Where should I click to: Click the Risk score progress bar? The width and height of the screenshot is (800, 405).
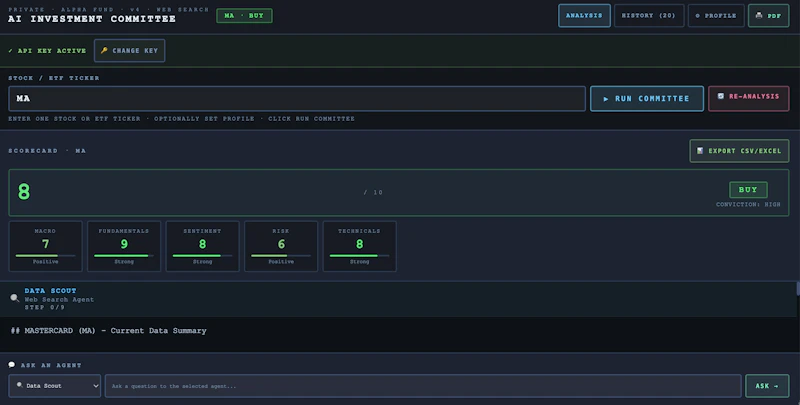pos(281,256)
